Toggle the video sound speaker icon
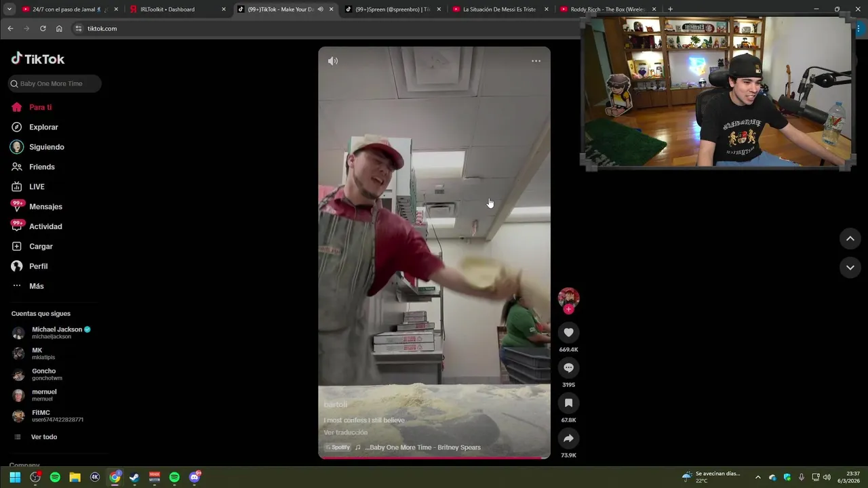868x488 pixels. coord(333,61)
